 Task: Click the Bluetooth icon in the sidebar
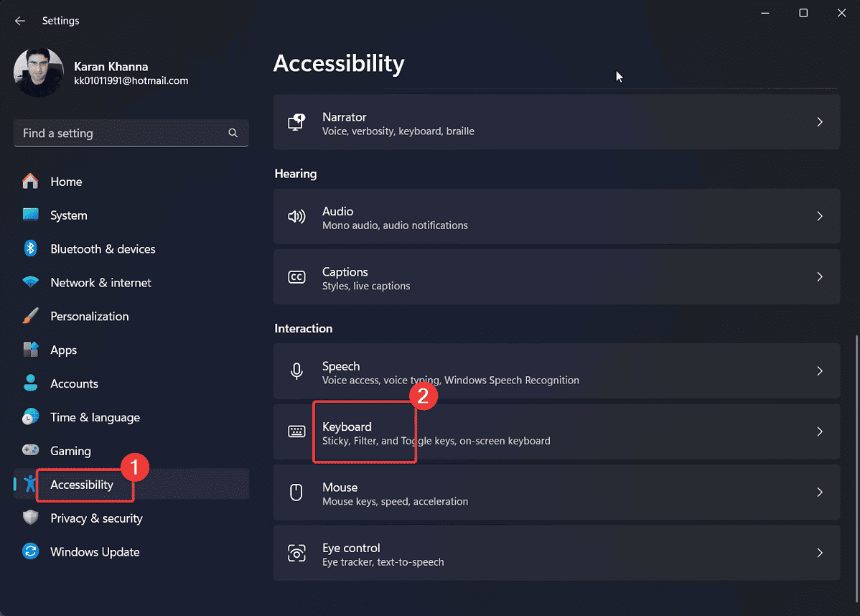coord(31,248)
